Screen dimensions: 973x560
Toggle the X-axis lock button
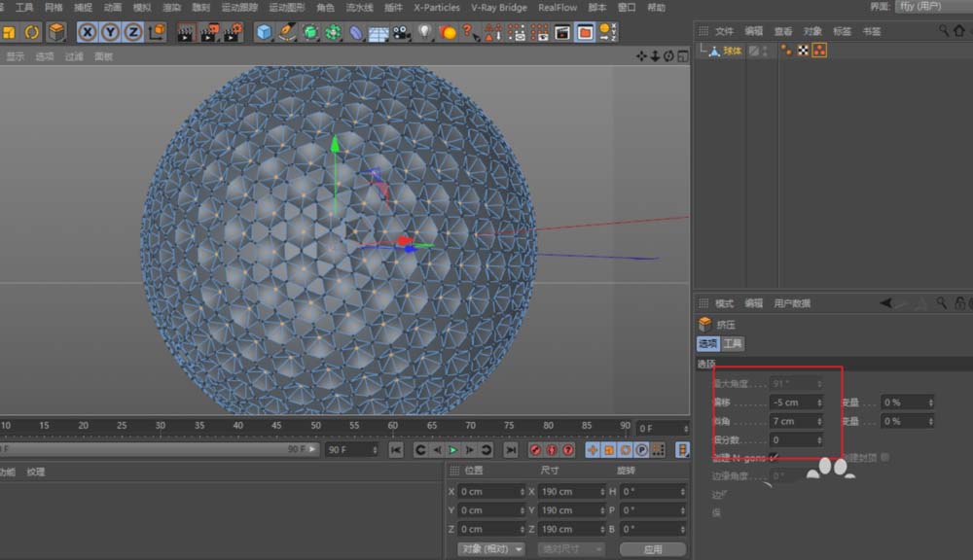[88, 32]
